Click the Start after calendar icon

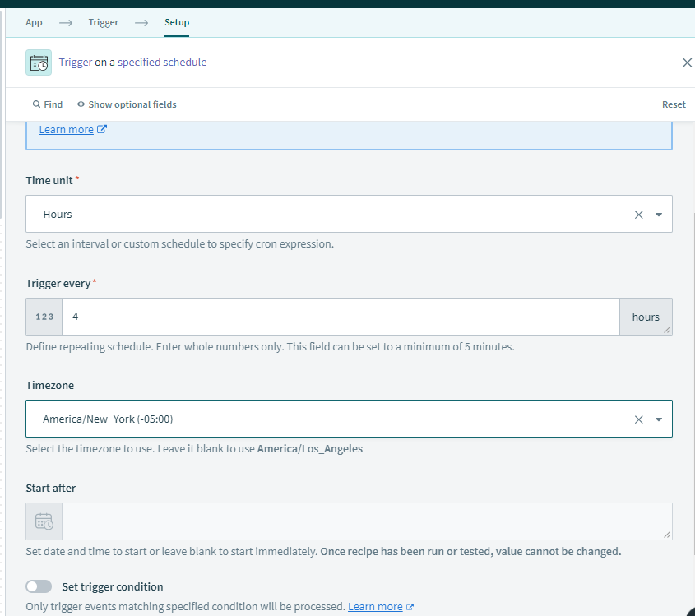point(44,521)
